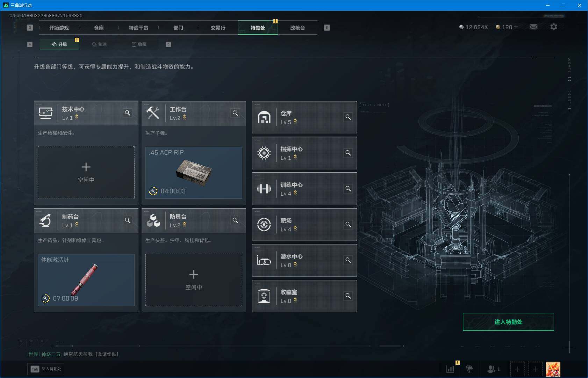Click the 训练中心 dumbbell icon
The image size is (588, 378).
pyautogui.click(x=264, y=189)
